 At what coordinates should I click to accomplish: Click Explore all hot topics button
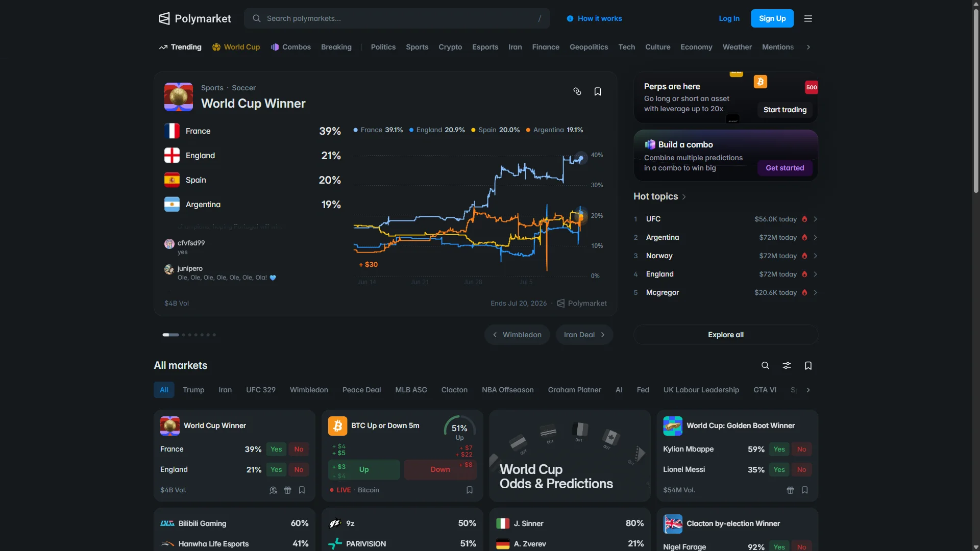[725, 335]
